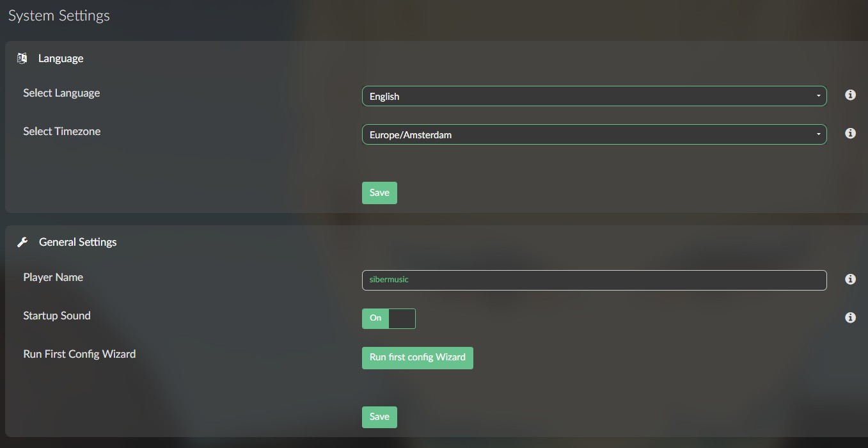Image resolution: width=868 pixels, height=448 pixels.
Task: Click the Select Language label
Action: (x=61, y=93)
